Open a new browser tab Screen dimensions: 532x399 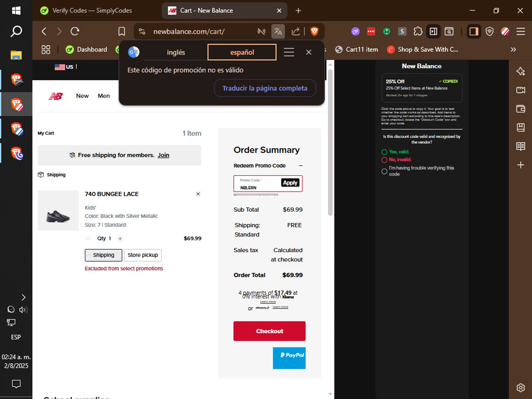[x=298, y=11]
